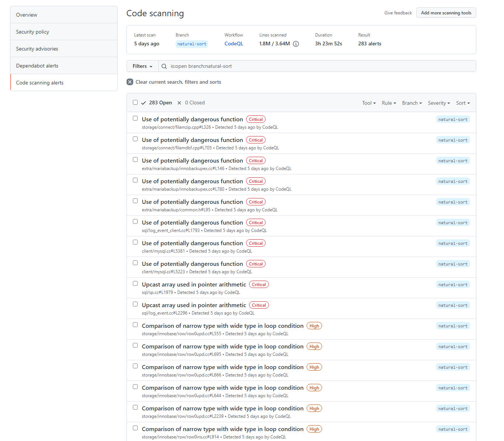Click High badge on row0upd.cc#L555 alert
The image size is (504, 441).
click(x=314, y=326)
